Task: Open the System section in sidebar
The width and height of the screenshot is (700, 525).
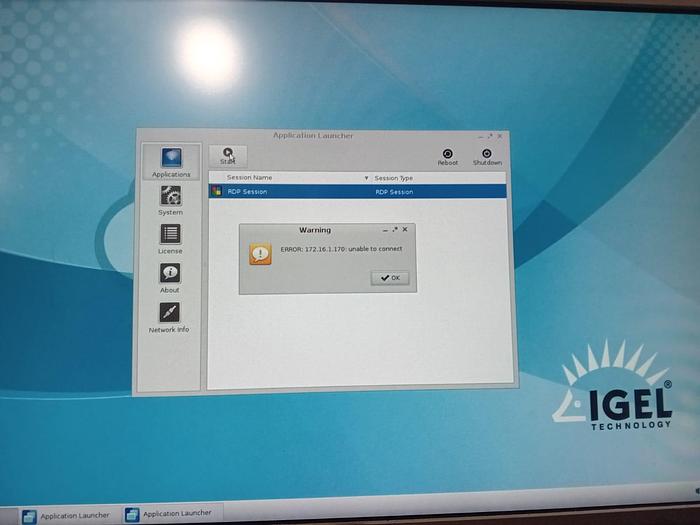Action: tap(171, 199)
